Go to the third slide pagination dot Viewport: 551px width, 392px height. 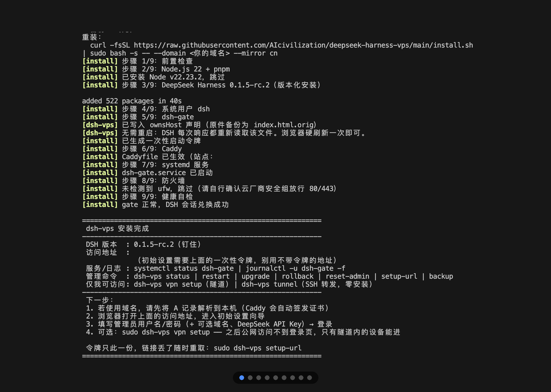259,378
